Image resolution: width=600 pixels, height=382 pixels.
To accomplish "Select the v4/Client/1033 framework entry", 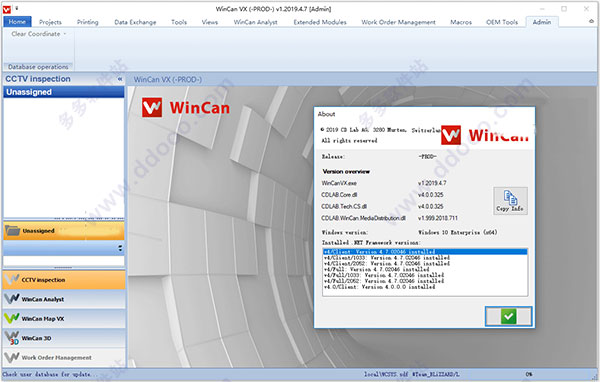I will click(x=425, y=258).
